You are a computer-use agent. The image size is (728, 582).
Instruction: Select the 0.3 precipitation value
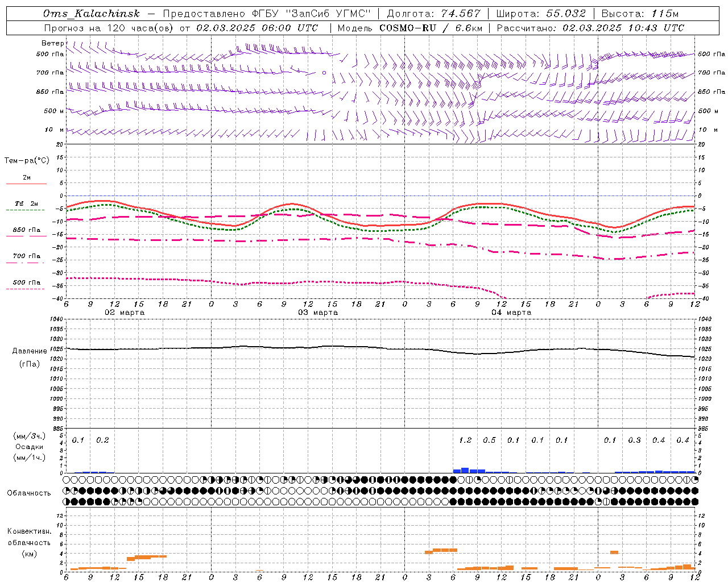coord(634,440)
